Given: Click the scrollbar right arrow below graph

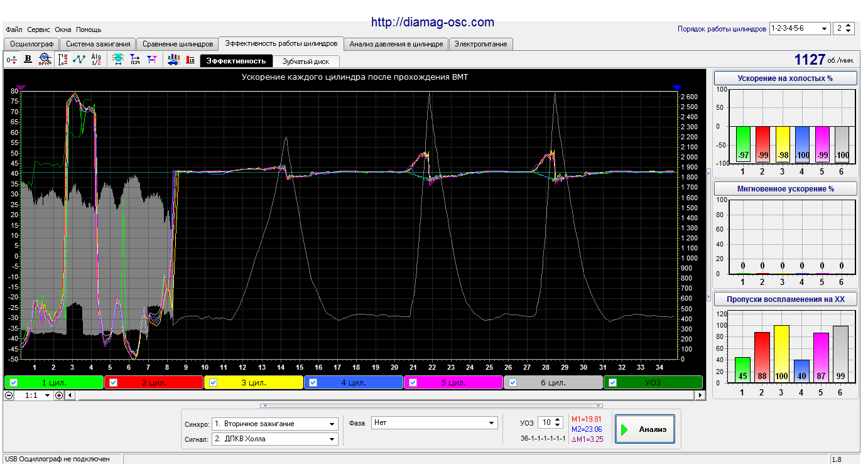Looking at the screenshot, I should coord(700,395).
